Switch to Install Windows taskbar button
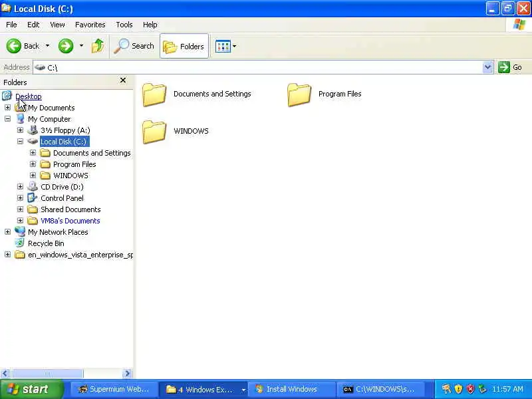The height and width of the screenshot is (399, 532). pyautogui.click(x=292, y=389)
